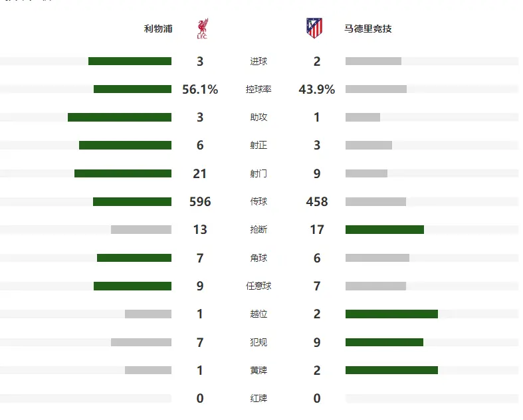The width and height of the screenshot is (523, 420).
Task: Click the 红牌 stat label
Action: (x=259, y=399)
